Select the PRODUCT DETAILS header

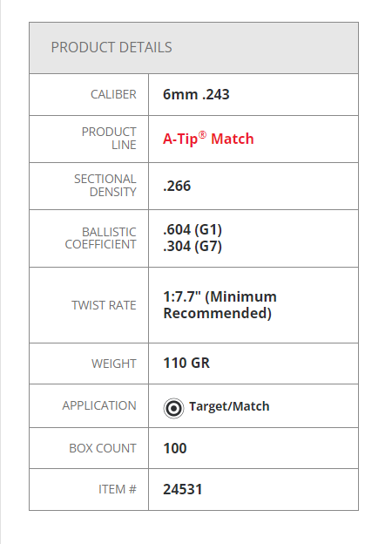tap(112, 48)
